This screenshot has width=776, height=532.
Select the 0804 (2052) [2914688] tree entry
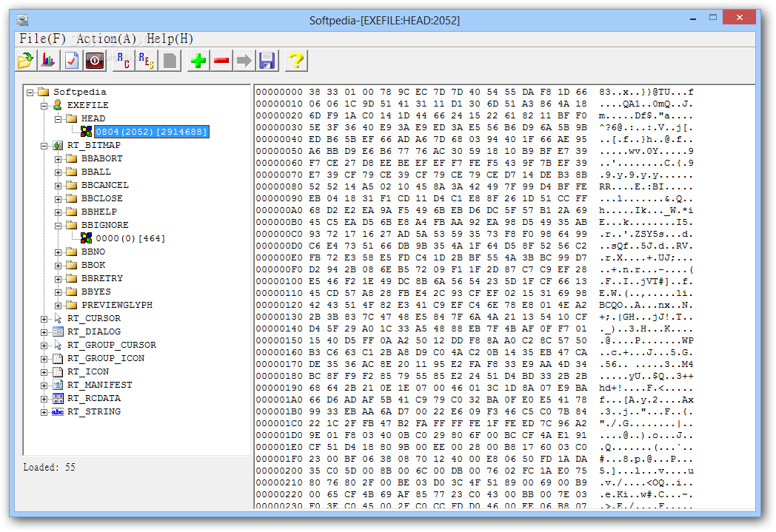point(152,132)
